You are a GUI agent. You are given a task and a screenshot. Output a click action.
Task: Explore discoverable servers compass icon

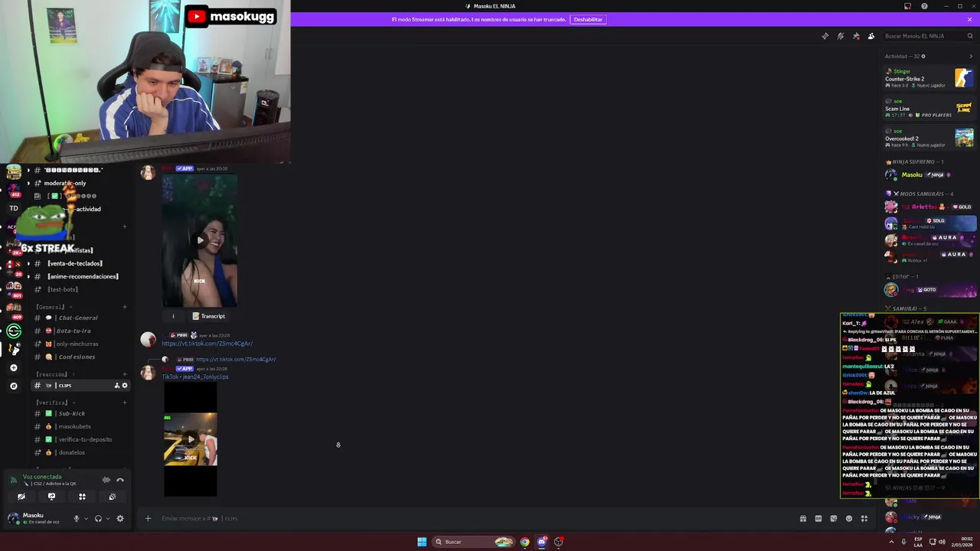[x=13, y=386]
